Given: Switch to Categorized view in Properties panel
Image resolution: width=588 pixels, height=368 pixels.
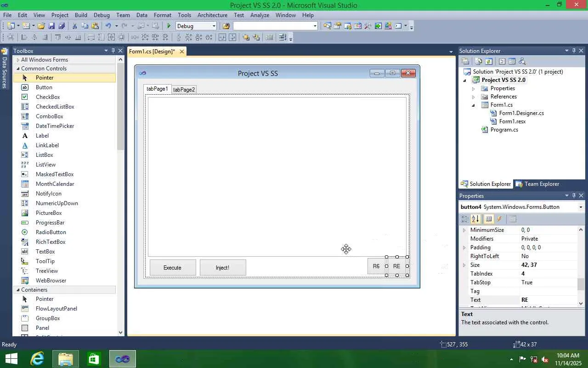Looking at the screenshot, I should coord(465,219).
